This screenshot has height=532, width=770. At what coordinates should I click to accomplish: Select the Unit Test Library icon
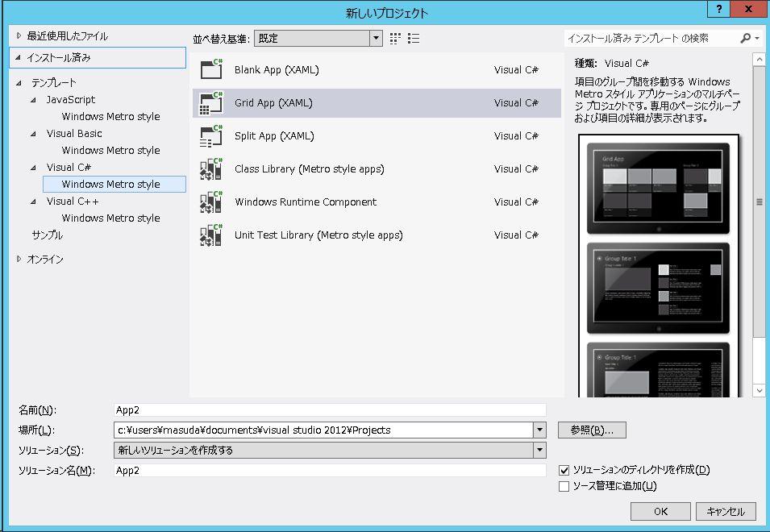(211, 235)
